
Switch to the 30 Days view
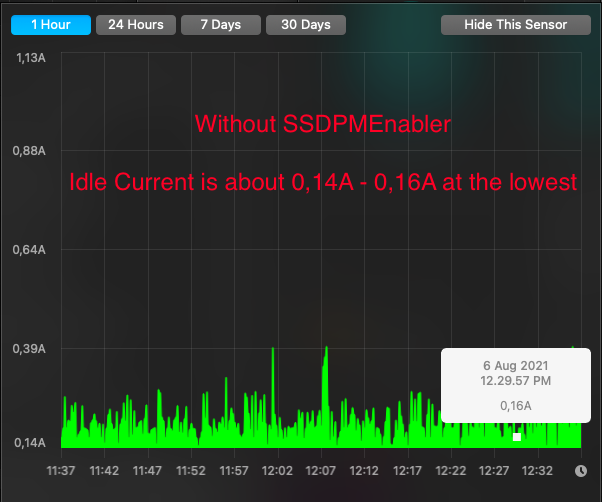pos(306,25)
